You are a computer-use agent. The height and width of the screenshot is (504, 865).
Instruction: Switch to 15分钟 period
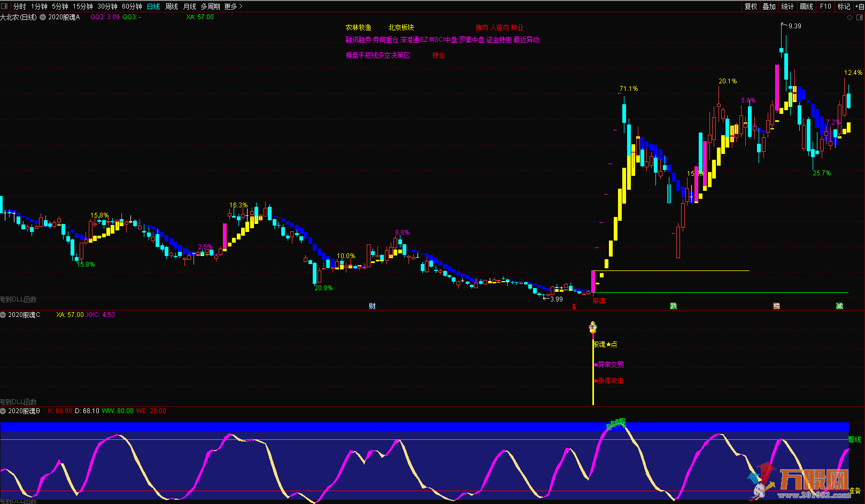(x=83, y=6)
